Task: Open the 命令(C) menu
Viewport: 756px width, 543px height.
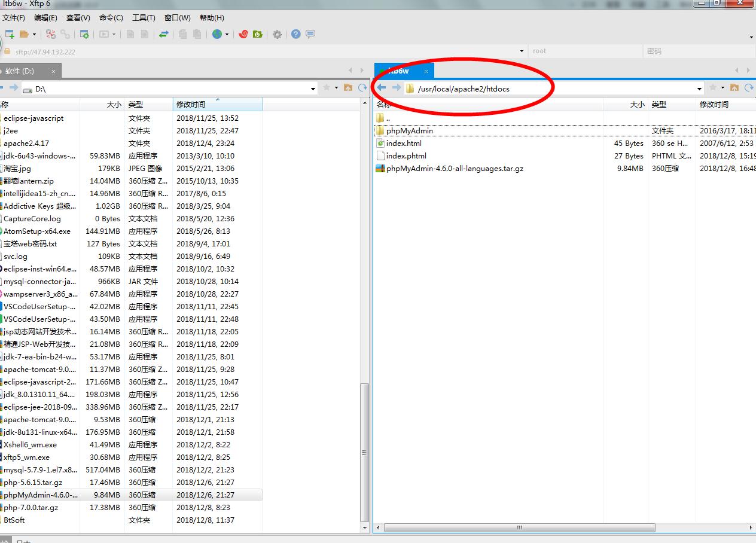Action: coord(111,18)
